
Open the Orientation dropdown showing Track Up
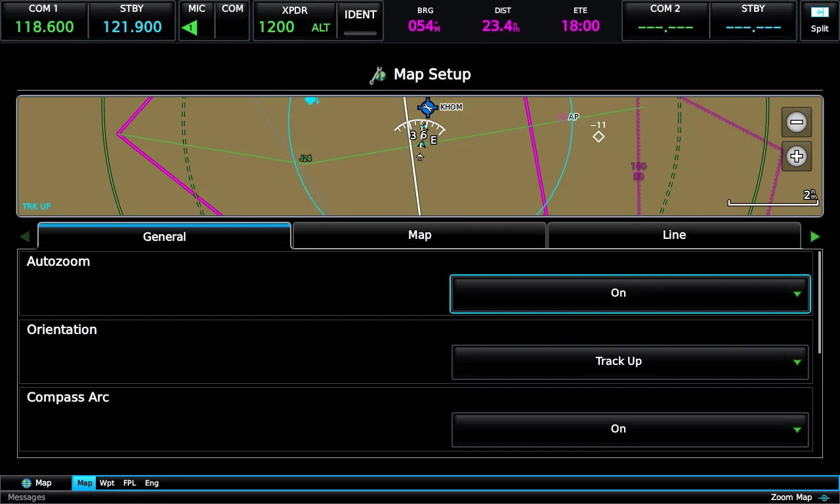point(630,362)
